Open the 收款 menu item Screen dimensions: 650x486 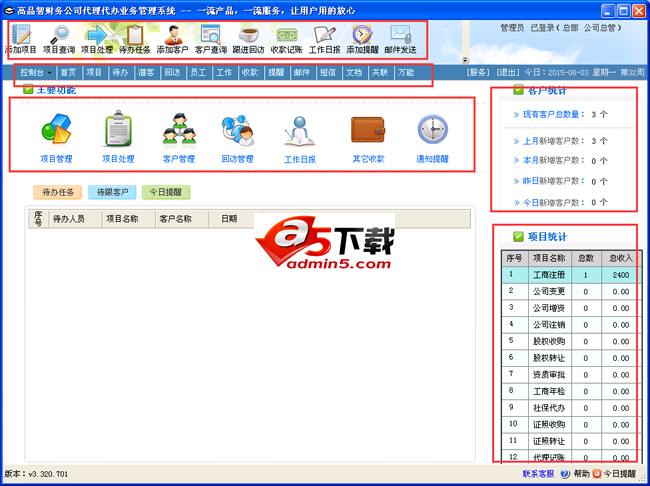pos(250,73)
